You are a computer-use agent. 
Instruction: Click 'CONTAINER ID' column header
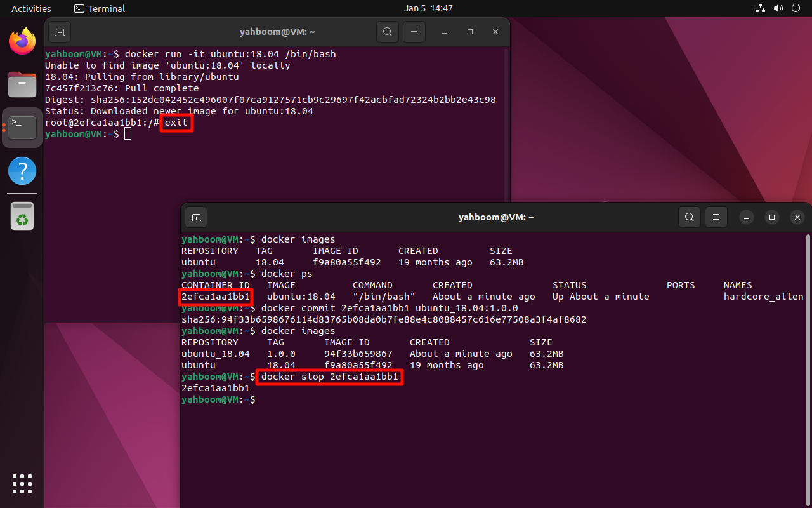[216, 285]
